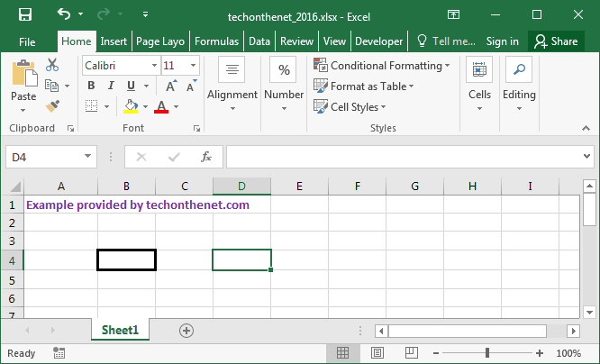Click the Save icon in quick access toolbar

coord(25,14)
